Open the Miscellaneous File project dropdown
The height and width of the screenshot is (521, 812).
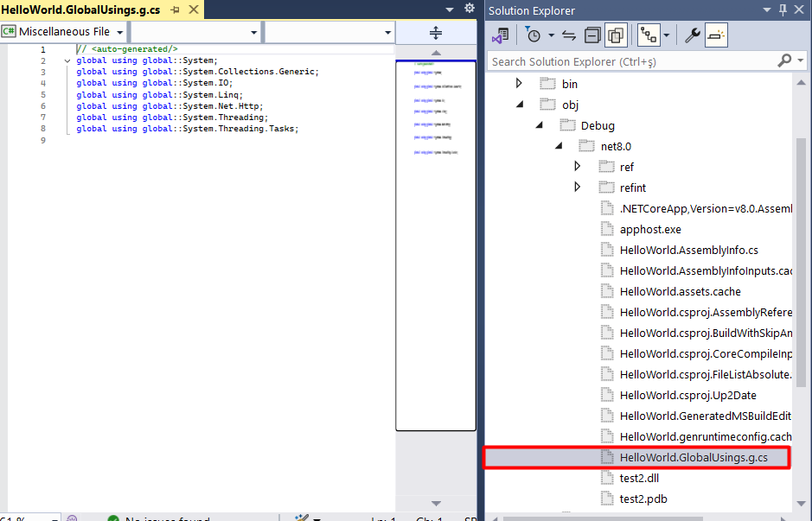tap(63, 32)
